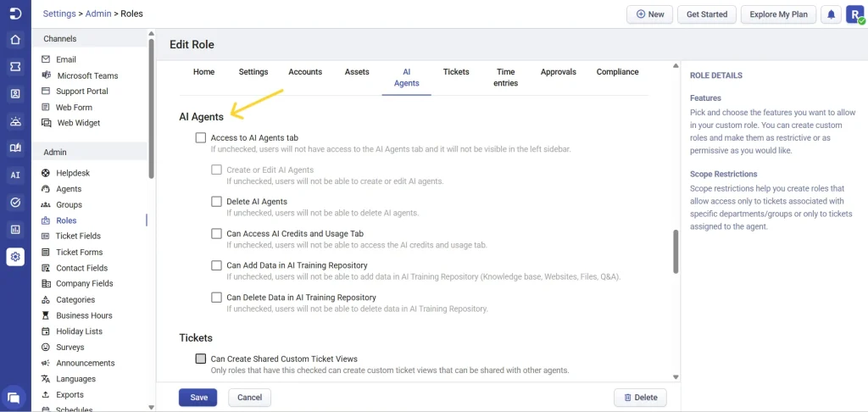Click the Exports upload icon
This screenshot has width=868, height=412.
click(46, 395)
